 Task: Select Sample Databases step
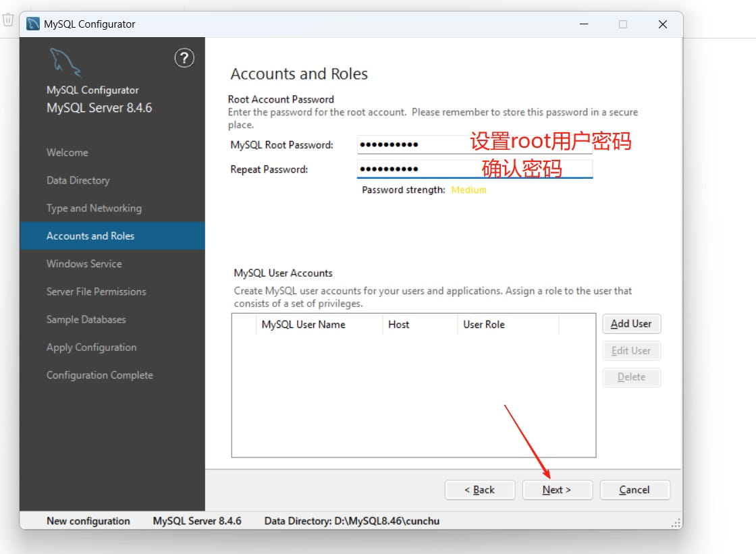pyautogui.click(x=86, y=319)
